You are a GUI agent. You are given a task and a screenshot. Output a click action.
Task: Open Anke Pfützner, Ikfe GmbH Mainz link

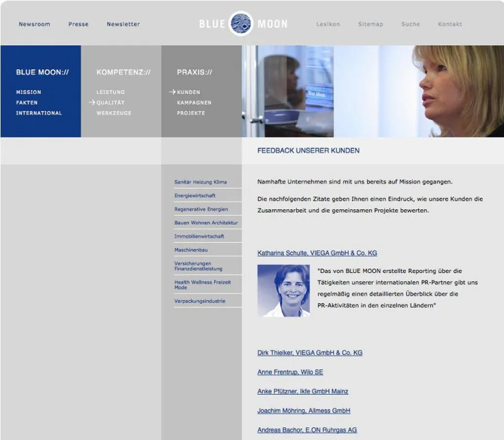point(302,392)
